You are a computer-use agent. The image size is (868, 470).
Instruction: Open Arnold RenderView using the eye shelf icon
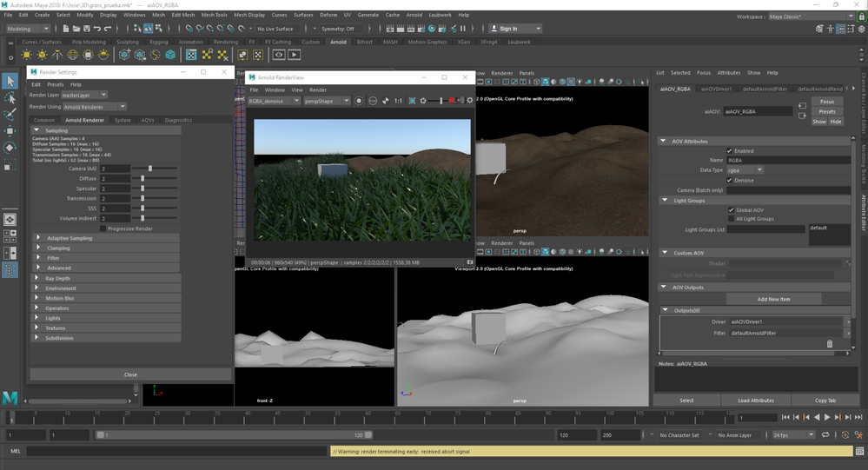pyautogui.click(x=278, y=54)
